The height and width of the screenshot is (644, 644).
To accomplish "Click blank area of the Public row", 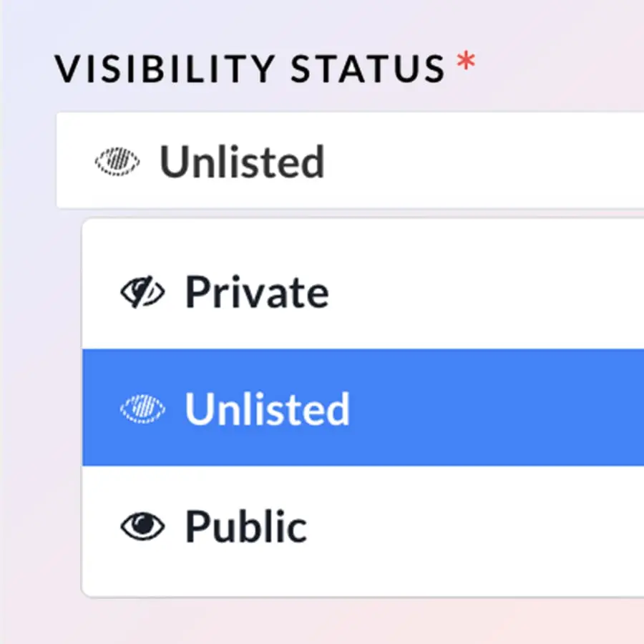I will coord(487,527).
